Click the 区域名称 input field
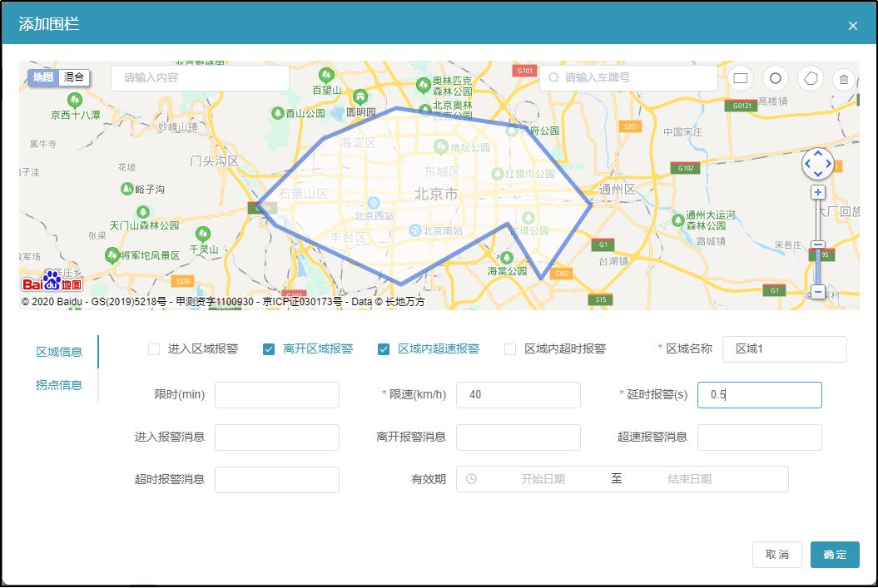The image size is (878, 588). point(785,349)
